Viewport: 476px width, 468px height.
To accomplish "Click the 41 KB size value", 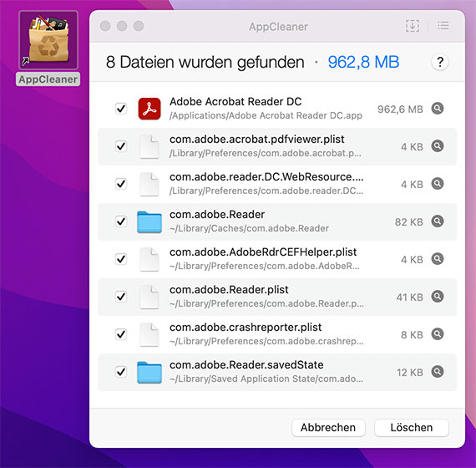I will coord(409,298).
